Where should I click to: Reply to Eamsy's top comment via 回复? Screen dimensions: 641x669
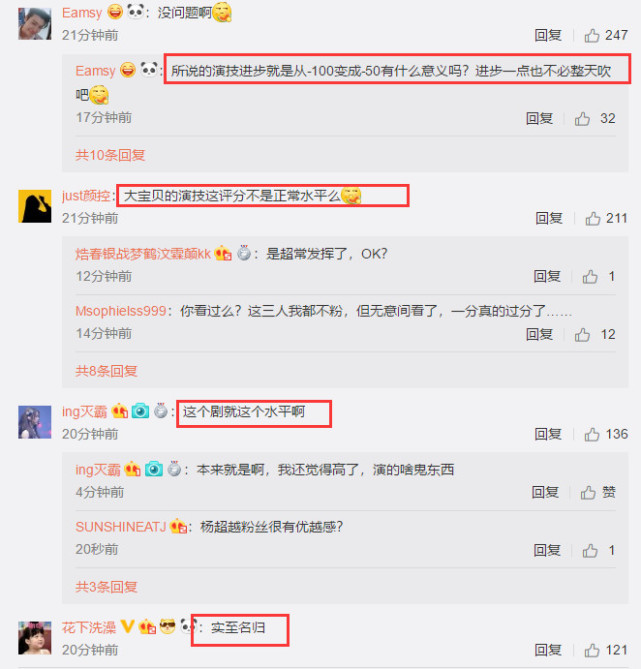click(548, 35)
